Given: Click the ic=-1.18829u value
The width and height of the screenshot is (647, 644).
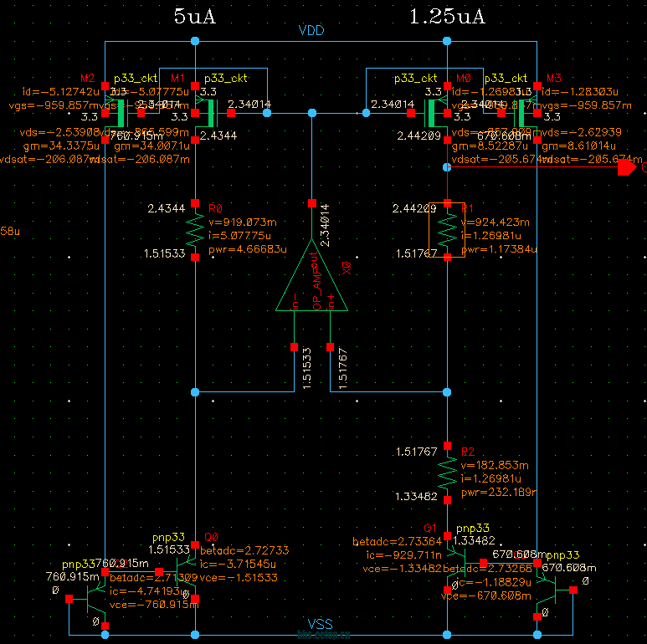Looking at the screenshot, I should (x=494, y=583).
